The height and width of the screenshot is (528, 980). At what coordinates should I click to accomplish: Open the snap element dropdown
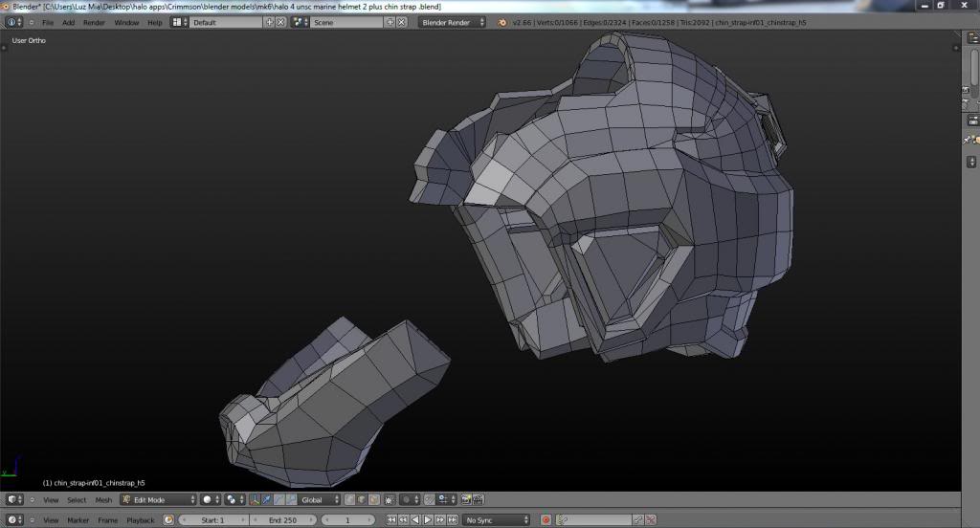tap(446, 499)
